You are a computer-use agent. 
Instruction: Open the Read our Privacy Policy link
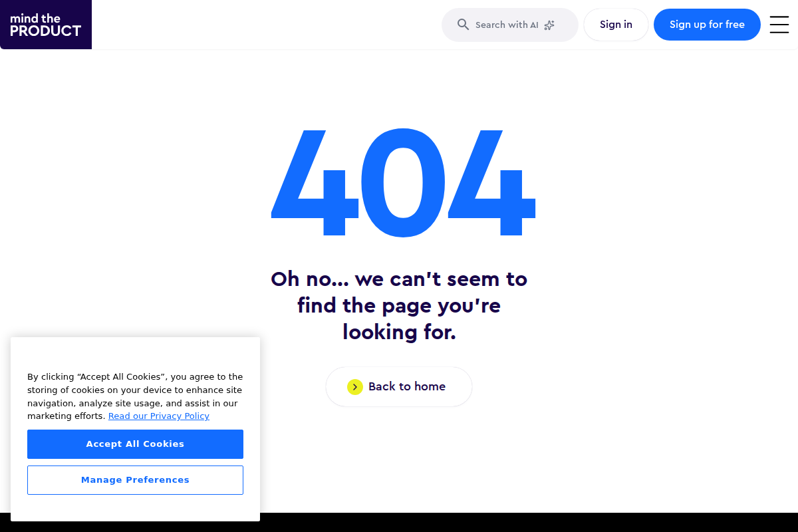[159, 416]
